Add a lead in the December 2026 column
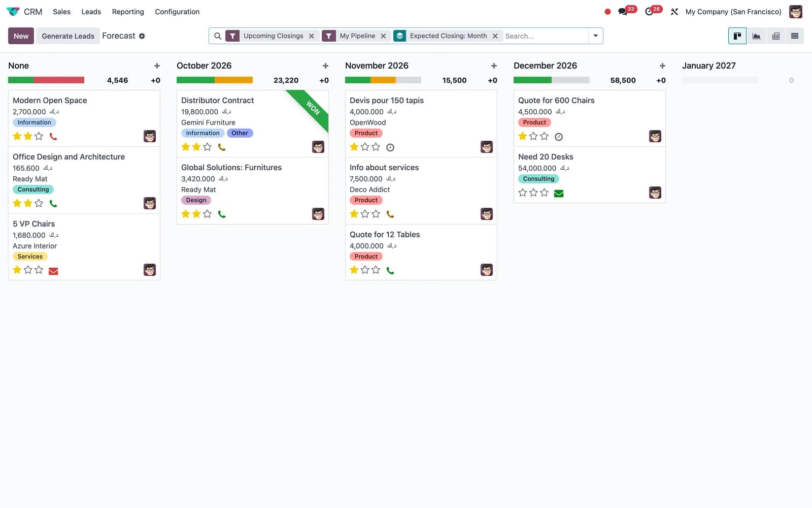This screenshot has width=812, height=508. coord(662,66)
